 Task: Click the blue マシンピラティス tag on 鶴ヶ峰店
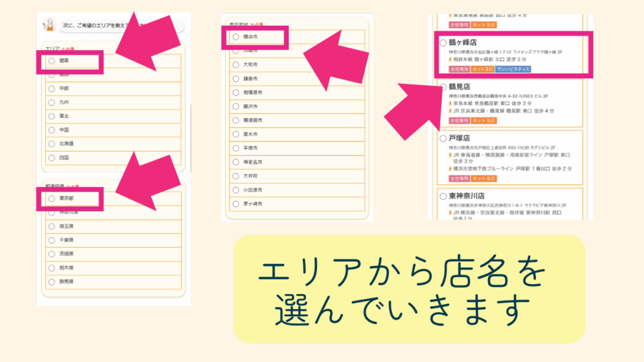point(513,69)
